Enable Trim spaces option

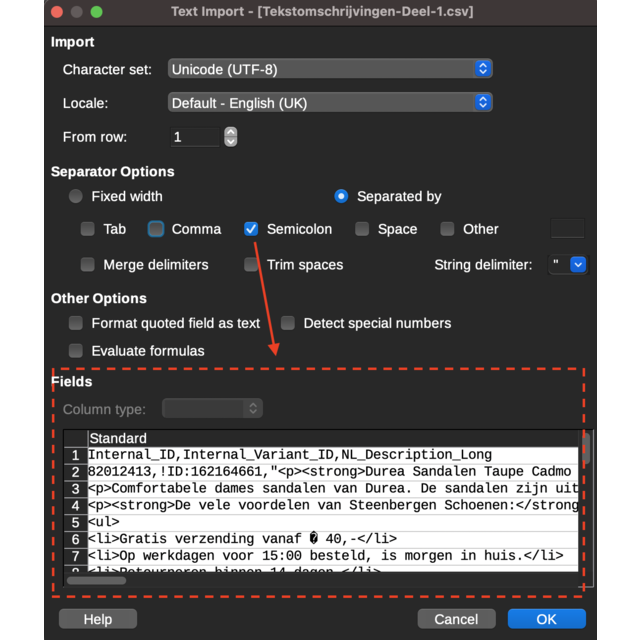click(x=251, y=265)
